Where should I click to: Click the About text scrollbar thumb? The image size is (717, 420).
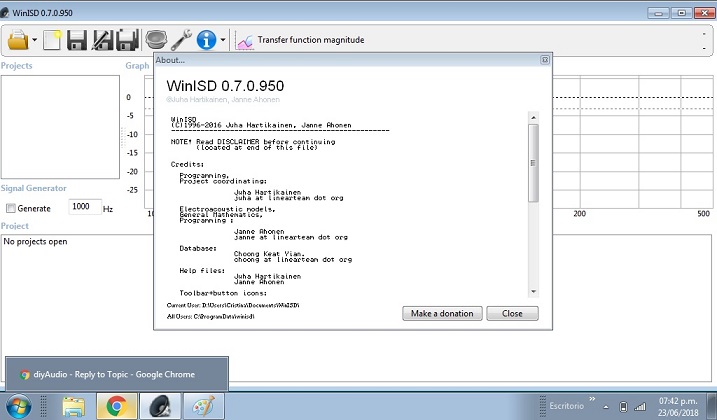(533, 163)
